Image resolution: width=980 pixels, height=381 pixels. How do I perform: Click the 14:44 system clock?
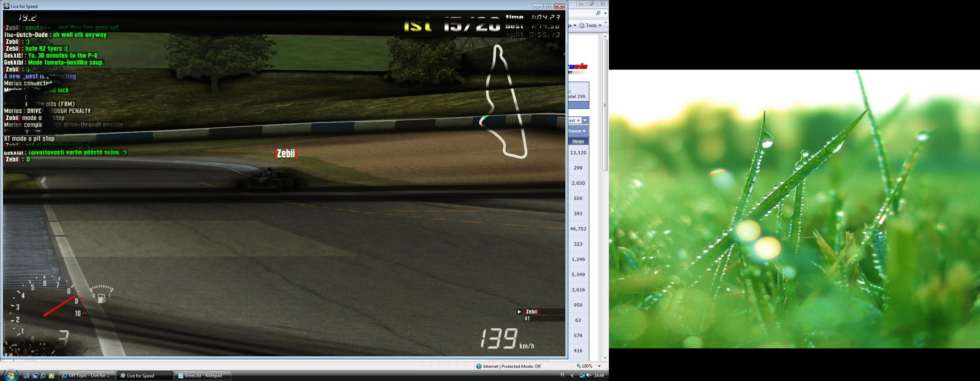pos(599,375)
